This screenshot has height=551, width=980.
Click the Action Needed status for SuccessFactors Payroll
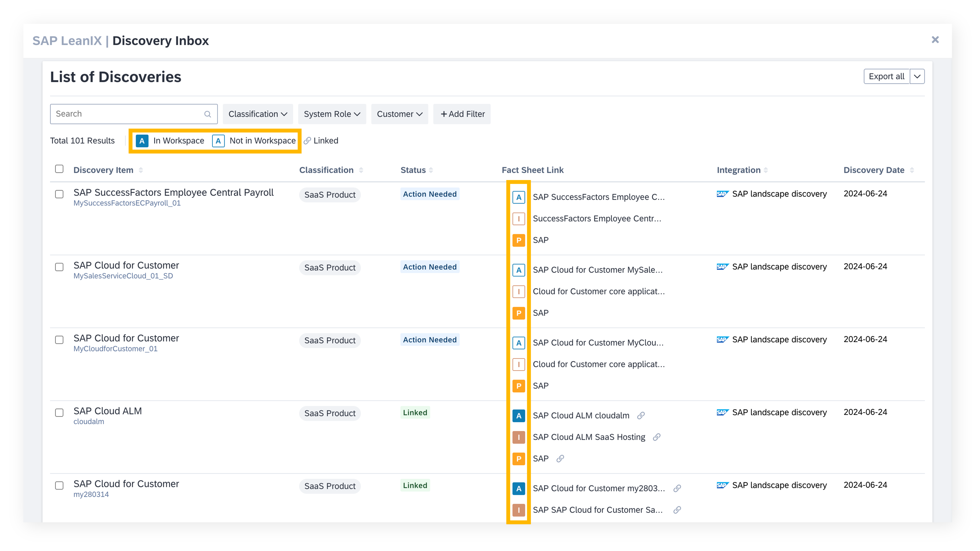click(430, 194)
